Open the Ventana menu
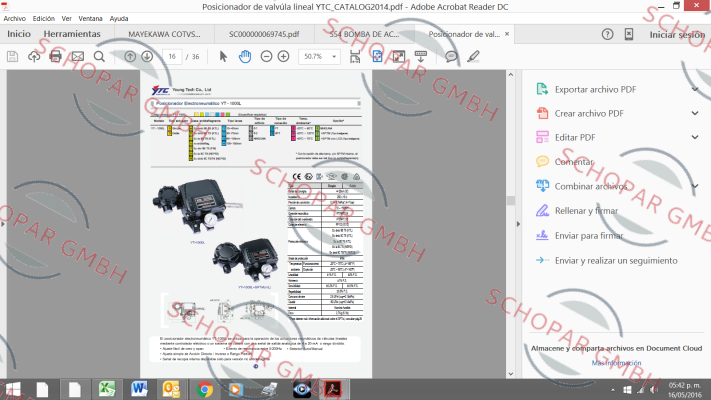Screen dimensions: 711x400 (x=90, y=19)
